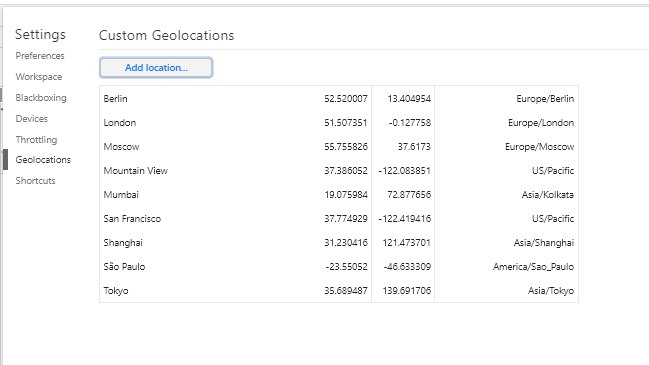The image size is (649, 365).
Task: Click the Europe/London timezone cell
Action: 541,123
